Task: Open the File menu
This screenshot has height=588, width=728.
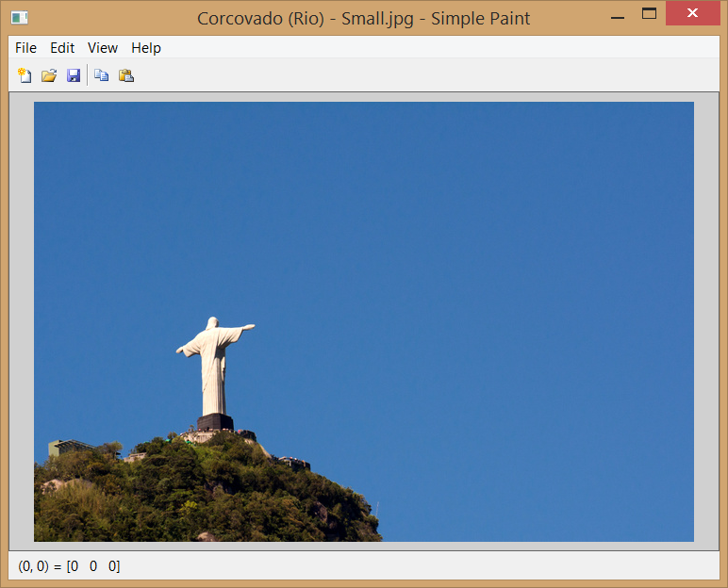Action: pyautogui.click(x=25, y=48)
